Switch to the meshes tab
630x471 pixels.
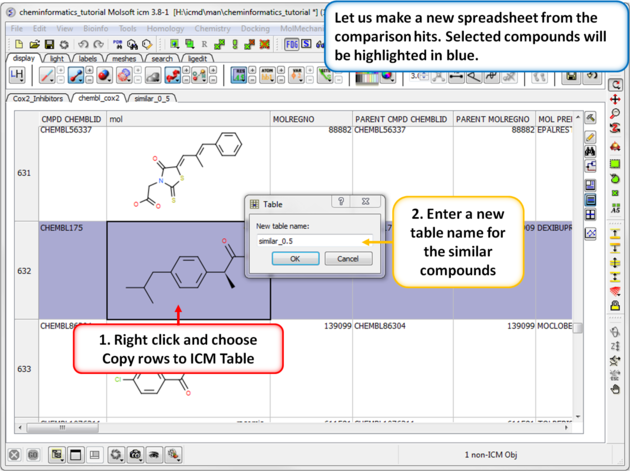pos(124,59)
